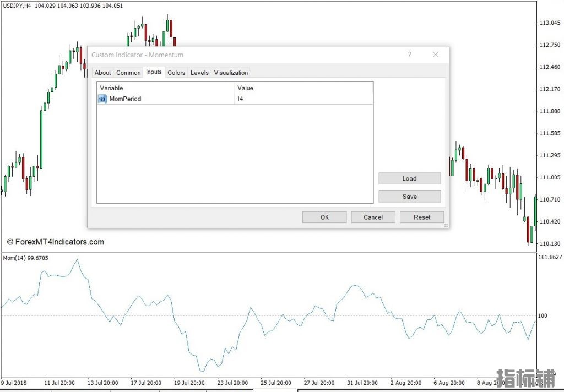Load saved input settings
Image resolution: width=564 pixels, height=392 pixels.
coord(409,178)
